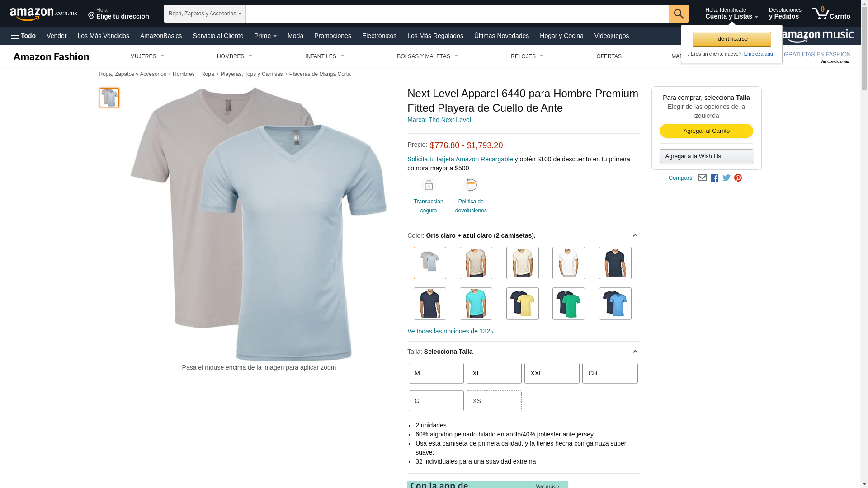Click the Amazon.com.mx logo
This screenshot has height=488, width=868.
coord(43,14)
